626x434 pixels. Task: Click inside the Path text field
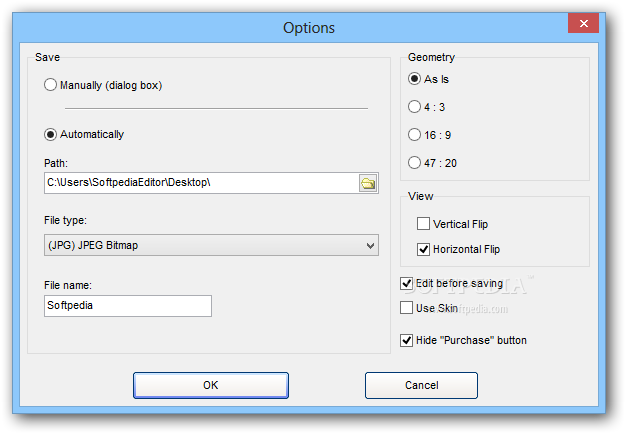point(202,183)
